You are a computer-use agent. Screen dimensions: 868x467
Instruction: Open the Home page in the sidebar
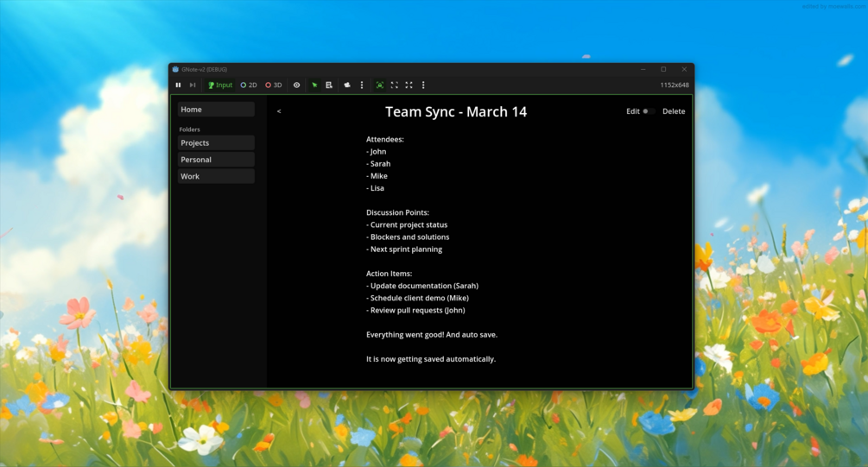pyautogui.click(x=216, y=110)
